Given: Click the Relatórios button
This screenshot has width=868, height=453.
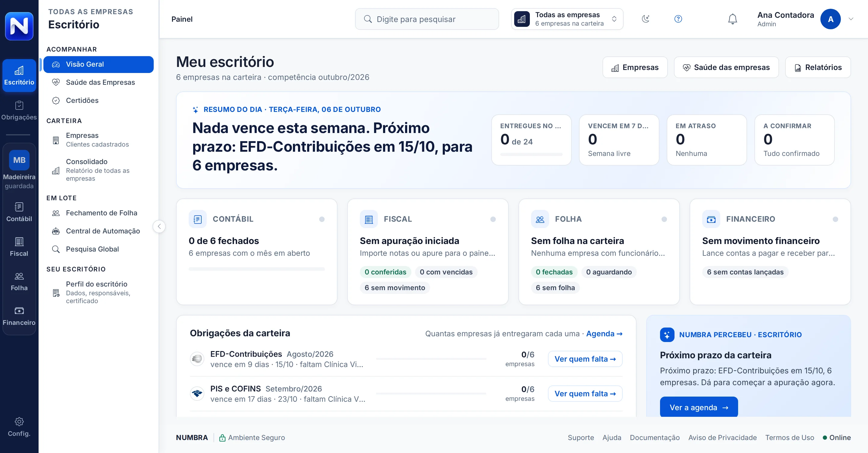Looking at the screenshot, I should point(818,67).
